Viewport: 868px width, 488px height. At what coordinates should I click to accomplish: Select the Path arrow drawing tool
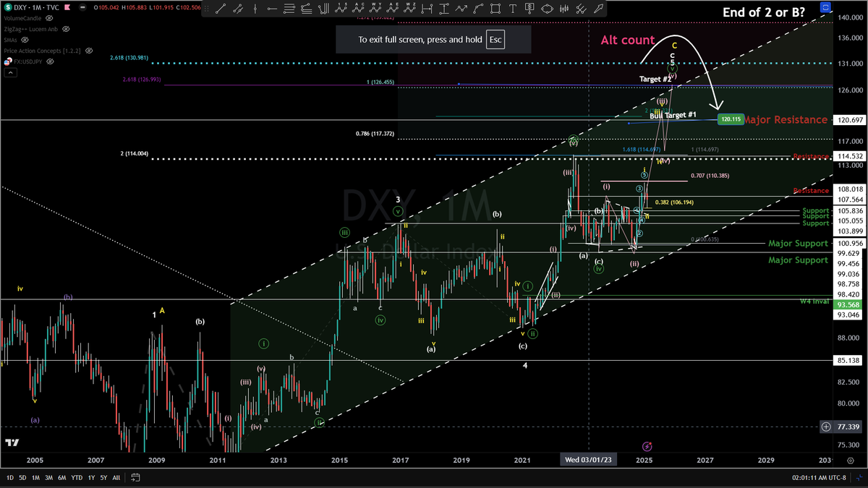point(461,9)
